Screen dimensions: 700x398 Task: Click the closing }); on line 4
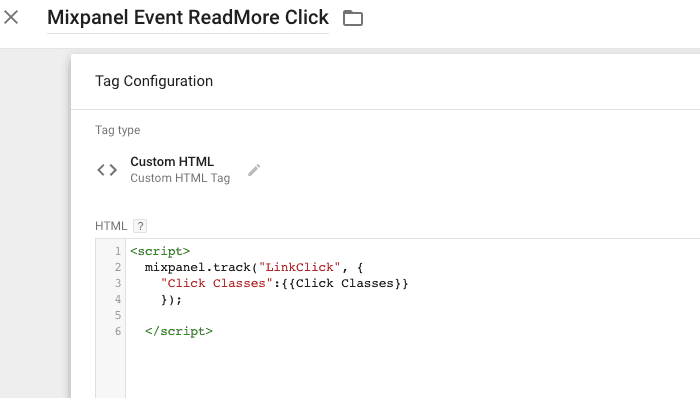[171, 299]
